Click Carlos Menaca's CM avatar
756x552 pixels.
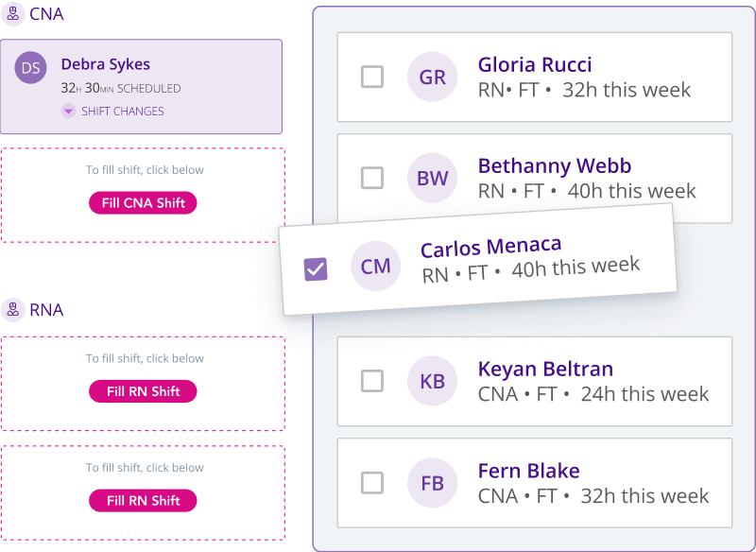click(x=375, y=266)
